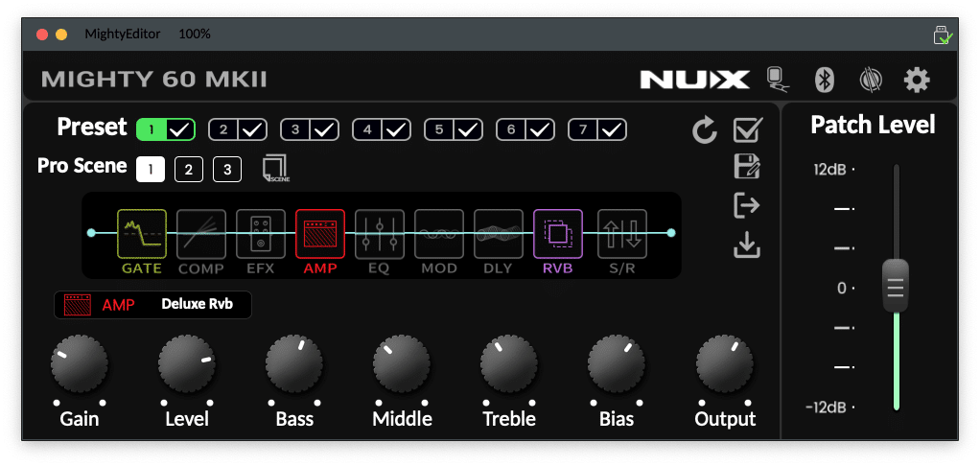The image size is (980, 466).
Task: Toggle the checkbox on Preset 7
Action: coord(613,129)
